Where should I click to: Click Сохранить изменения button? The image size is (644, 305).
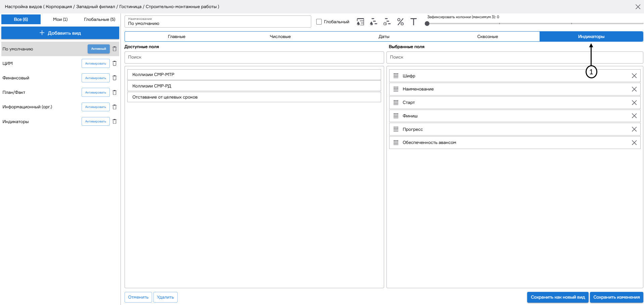pos(616,297)
